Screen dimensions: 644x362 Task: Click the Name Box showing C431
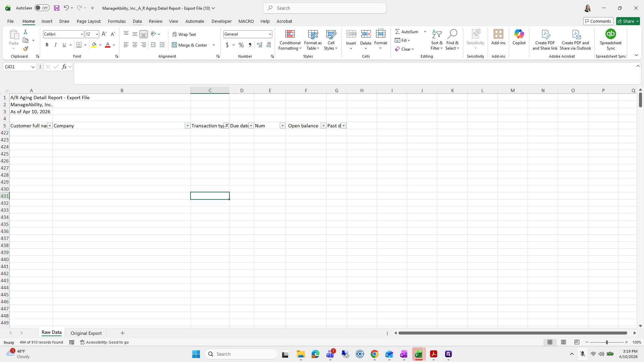19,67
